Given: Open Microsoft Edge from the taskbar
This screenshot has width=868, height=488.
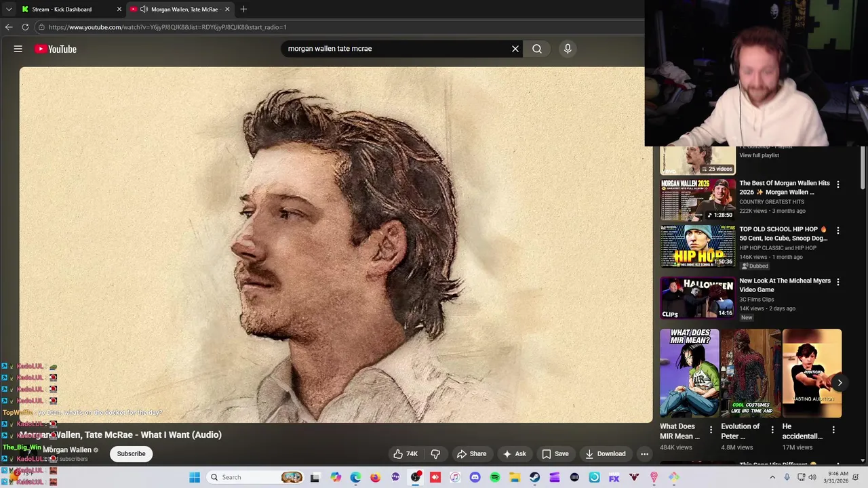Looking at the screenshot, I should tap(355, 477).
